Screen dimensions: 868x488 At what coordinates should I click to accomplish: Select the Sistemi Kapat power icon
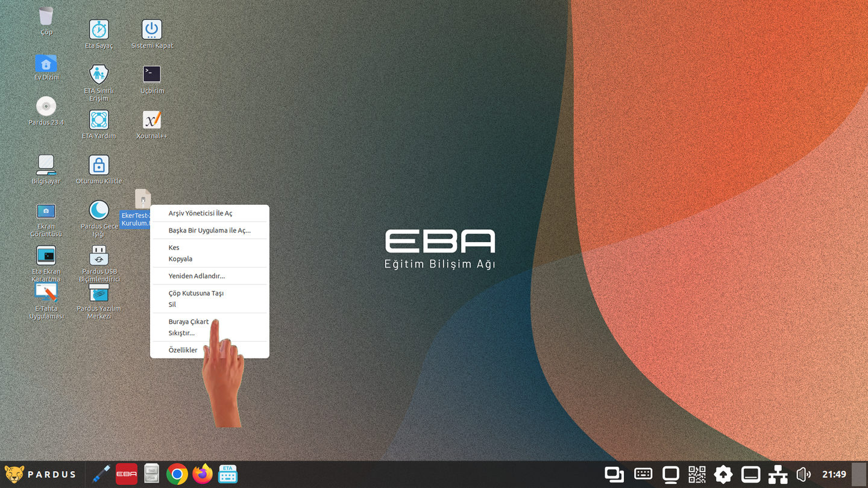coord(152,30)
